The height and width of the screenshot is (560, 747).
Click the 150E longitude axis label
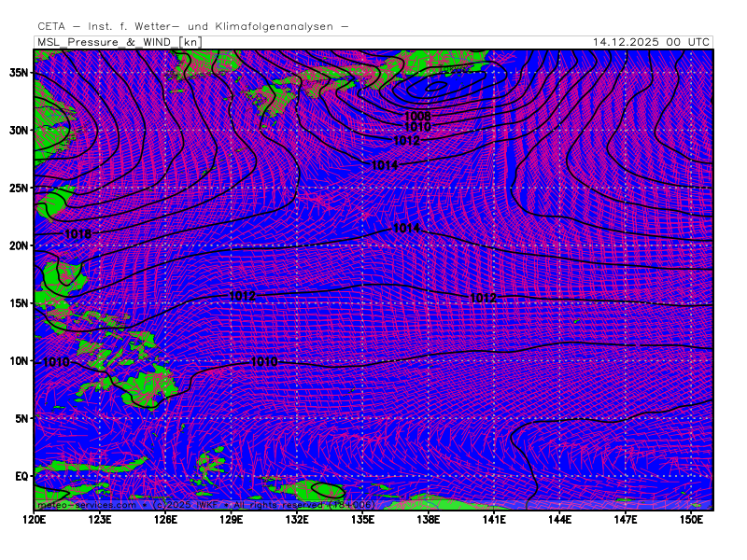tap(691, 519)
